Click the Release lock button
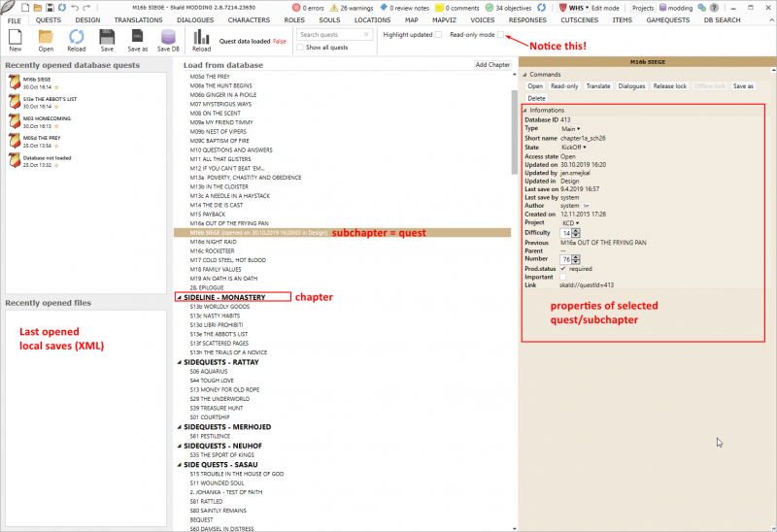 [x=670, y=86]
